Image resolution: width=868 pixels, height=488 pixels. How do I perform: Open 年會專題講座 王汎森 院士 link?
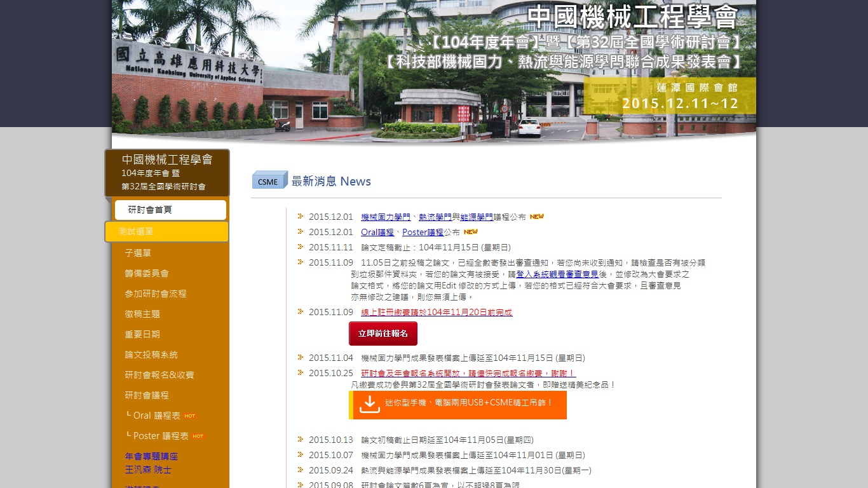(151, 463)
